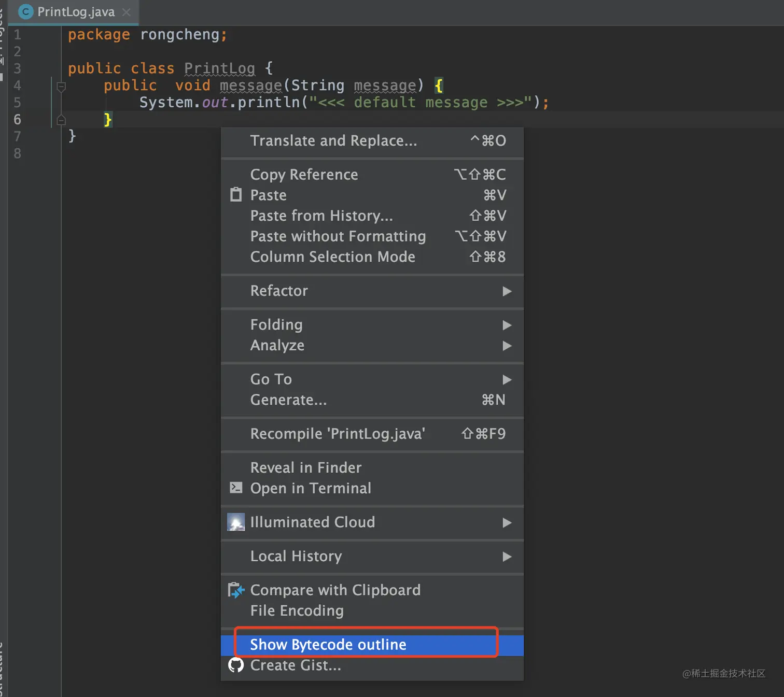Expand the Illuminated Cloud submenu arrow
The image size is (784, 697).
[x=507, y=522]
